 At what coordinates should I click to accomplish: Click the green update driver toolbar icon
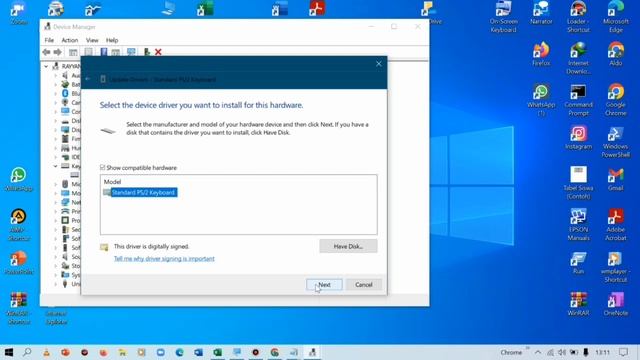point(147,52)
